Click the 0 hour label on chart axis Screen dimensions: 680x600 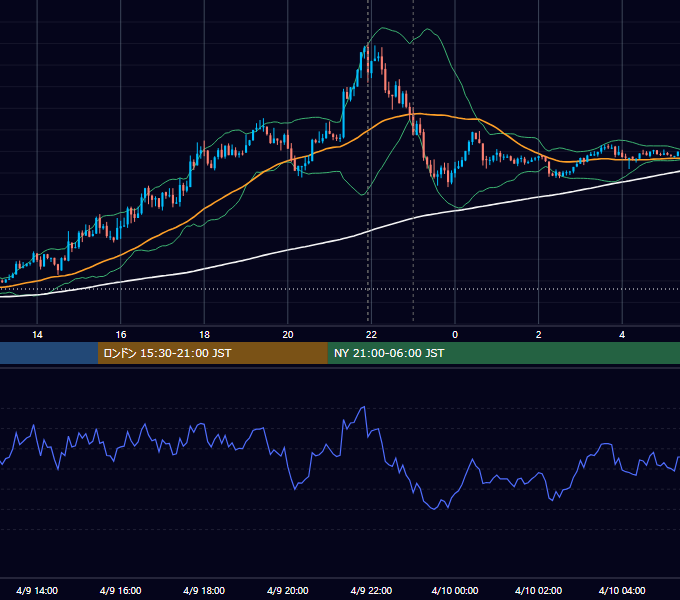(455, 335)
